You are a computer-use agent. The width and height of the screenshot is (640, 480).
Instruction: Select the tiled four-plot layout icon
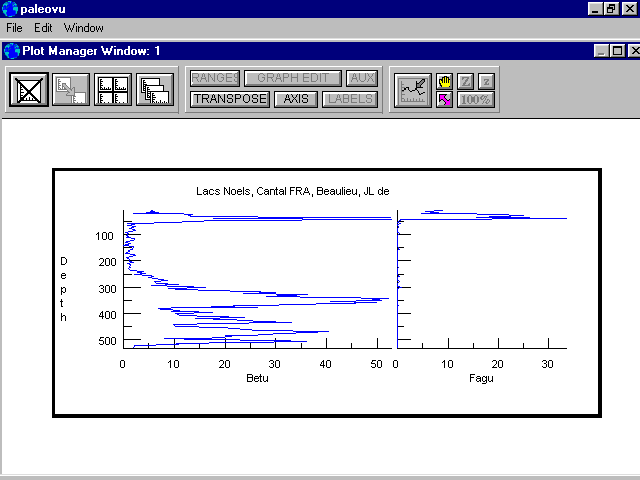pos(113,90)
